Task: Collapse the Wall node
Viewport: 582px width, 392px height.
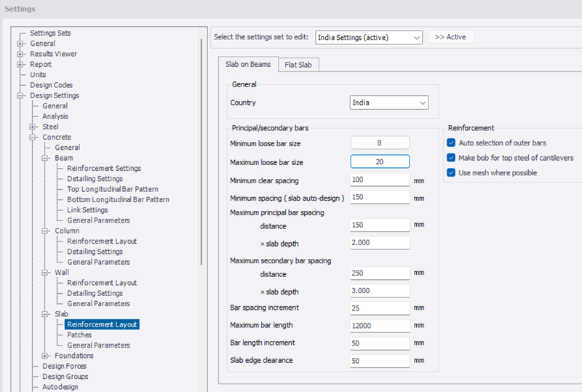Action: coord(44,272)
